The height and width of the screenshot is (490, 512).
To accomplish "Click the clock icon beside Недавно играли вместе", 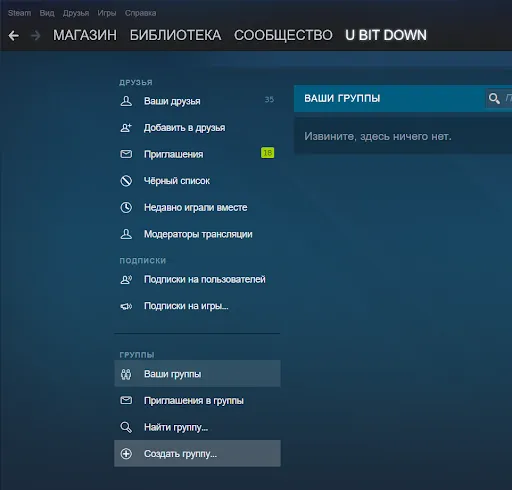I will (126, 207).
